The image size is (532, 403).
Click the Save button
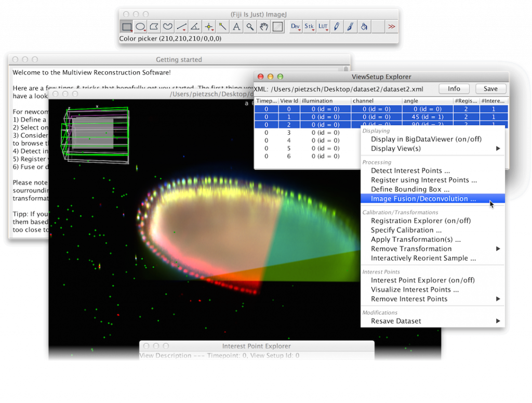tap(490, 89)
